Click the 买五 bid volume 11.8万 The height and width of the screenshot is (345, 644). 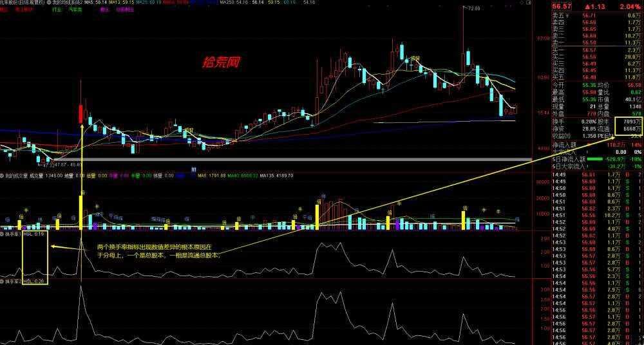tap(633, 77)
